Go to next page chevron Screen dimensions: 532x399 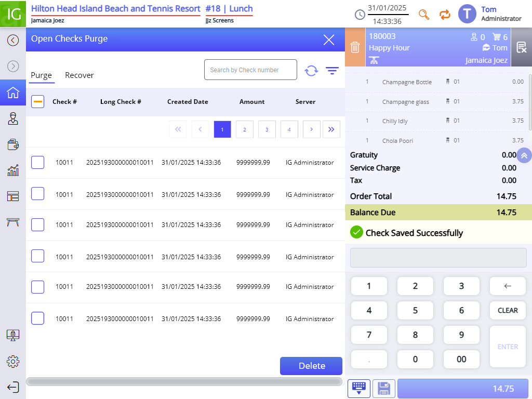pyautogui.click(x=312, y=129)
